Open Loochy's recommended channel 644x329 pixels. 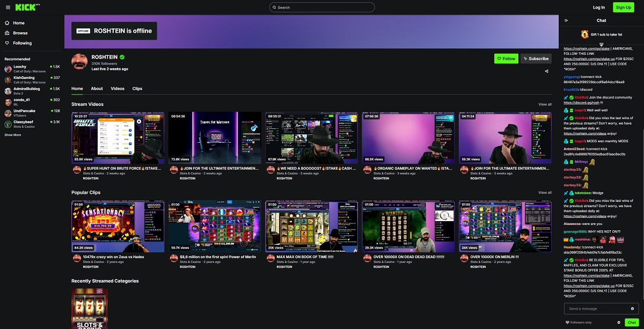pos(32,69)
